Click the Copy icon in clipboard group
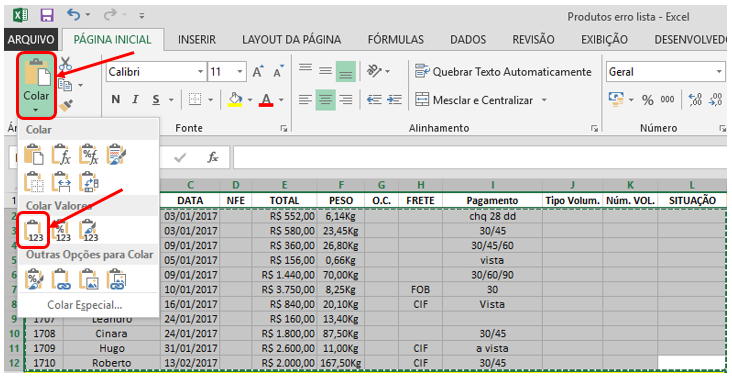The height and width of the screenshot is (377, 732). coord(64,85)
